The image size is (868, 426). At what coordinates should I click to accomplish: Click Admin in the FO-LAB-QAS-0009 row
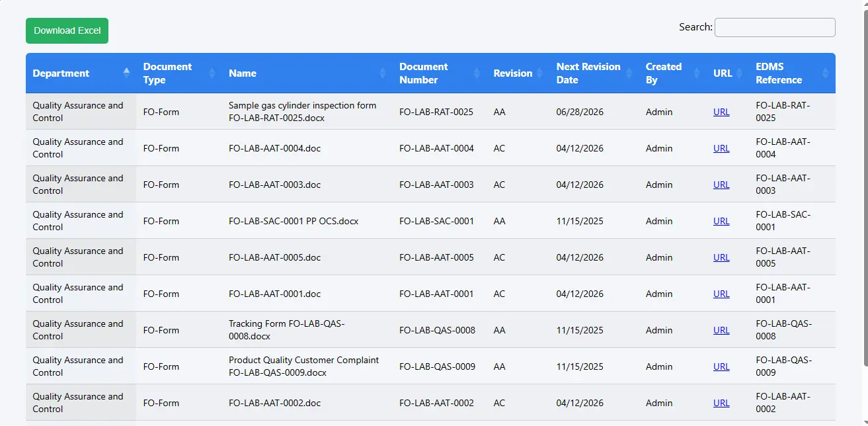pos(659,366)
